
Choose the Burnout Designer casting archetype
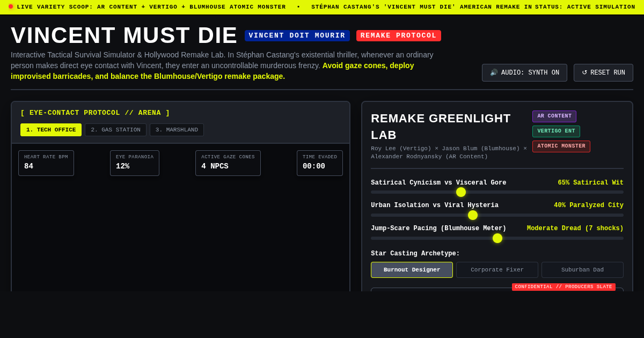pyautogui.click(x=412, y=270)
